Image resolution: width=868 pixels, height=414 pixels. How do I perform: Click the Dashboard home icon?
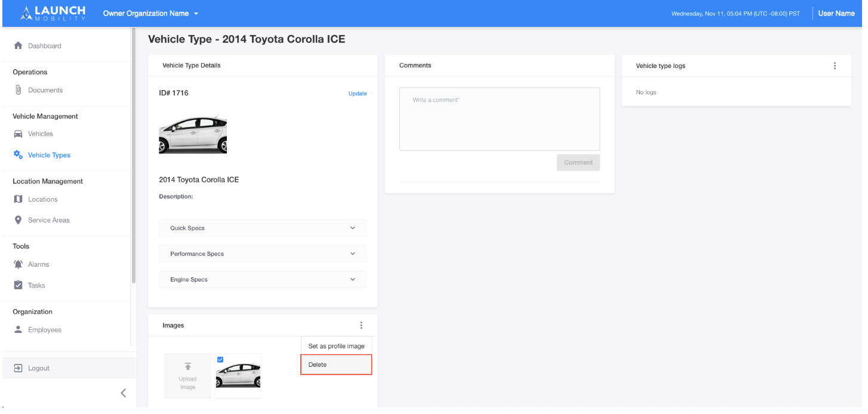pos(18,45)
